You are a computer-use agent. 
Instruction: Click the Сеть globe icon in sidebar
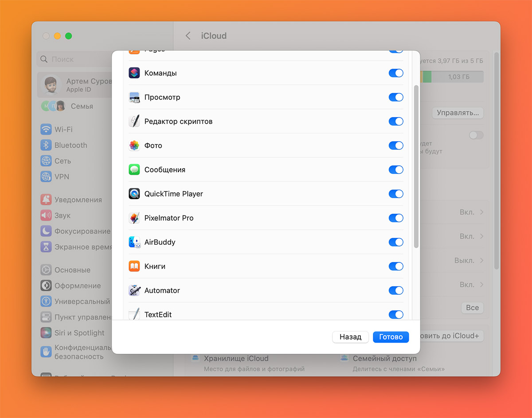tap(46, 161)
